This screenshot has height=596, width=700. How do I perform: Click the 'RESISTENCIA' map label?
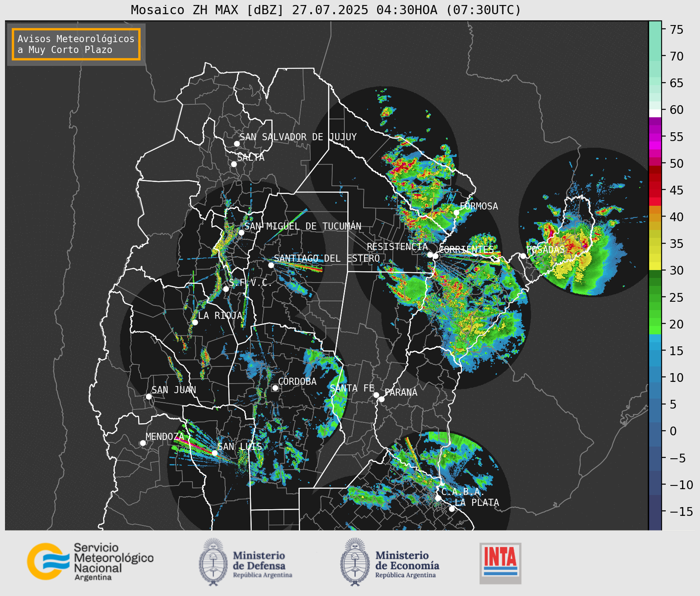(x=397, y=247)
